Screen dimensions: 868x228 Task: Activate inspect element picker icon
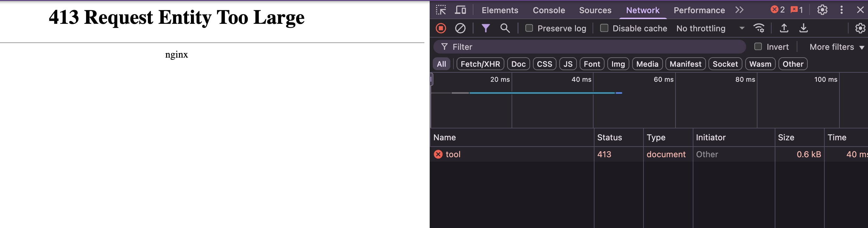[441, 10]
